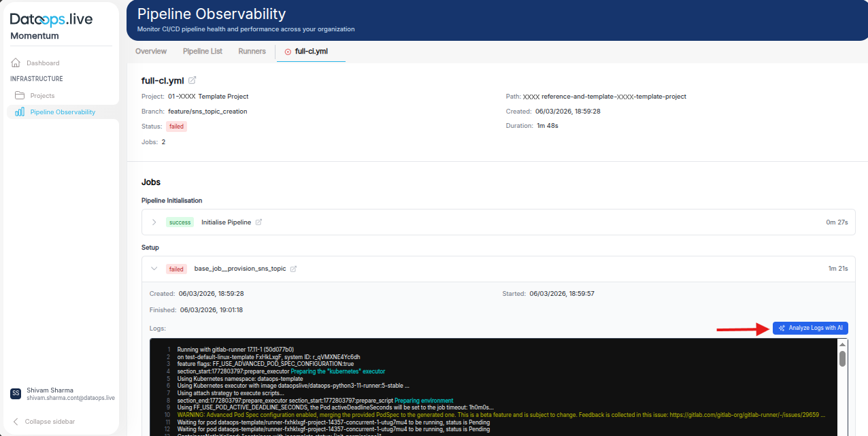Click the Dataops.live logo
The height and width of the screenshot is (436, 868).
tap(50, 19)
